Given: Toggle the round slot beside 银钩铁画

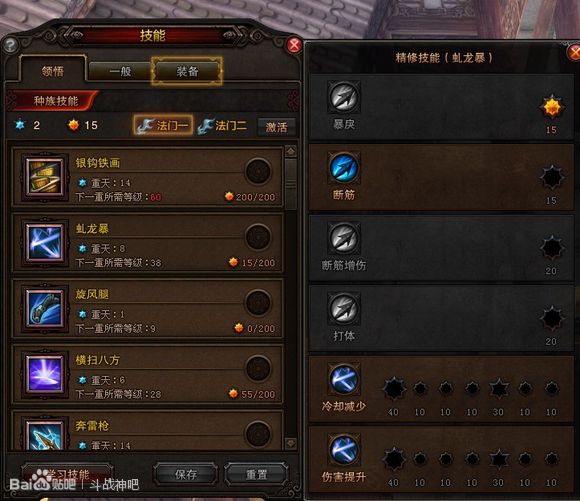Looking at the screenshot, I should pos(258,171).
